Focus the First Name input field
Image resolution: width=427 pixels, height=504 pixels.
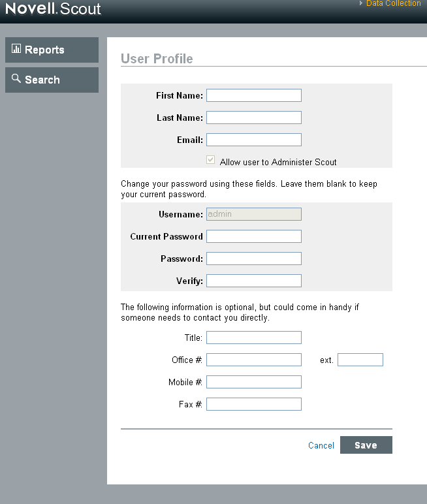[x=254, y=95]
